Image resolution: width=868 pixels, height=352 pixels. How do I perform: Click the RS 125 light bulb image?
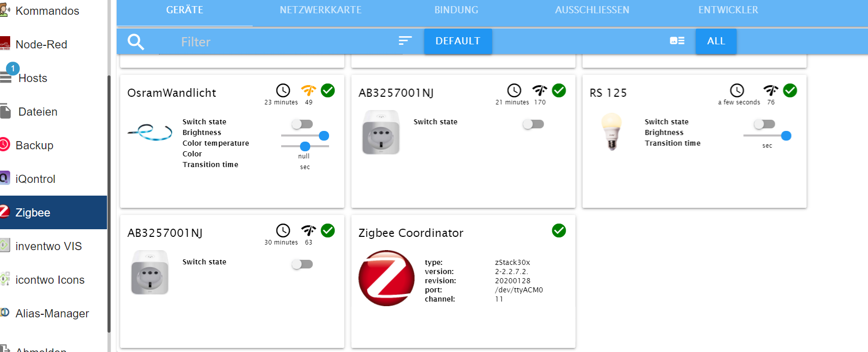612,131
